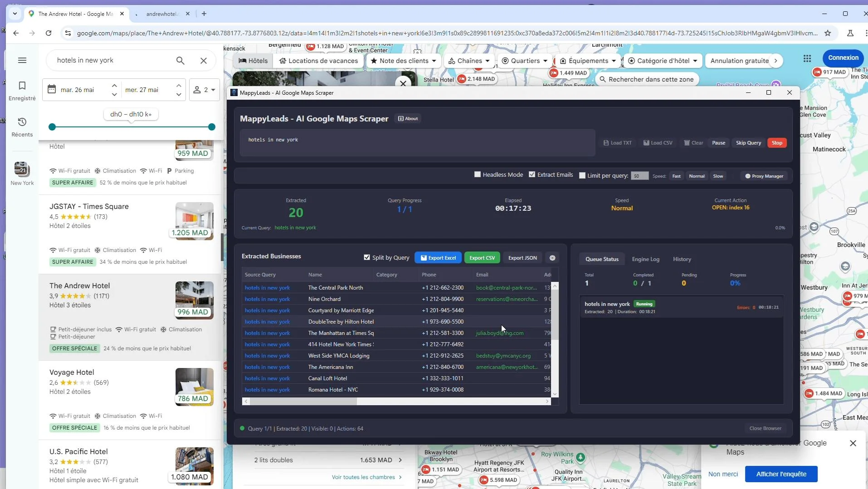Switch to the Engine Log tab

645,259
